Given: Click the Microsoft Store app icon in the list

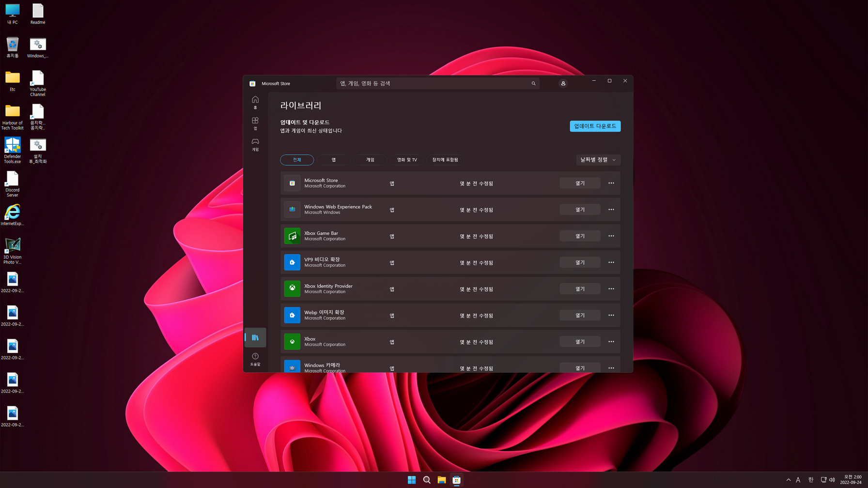Looking at the screenshot, I should pyautogui.click(x=292, y=183).
